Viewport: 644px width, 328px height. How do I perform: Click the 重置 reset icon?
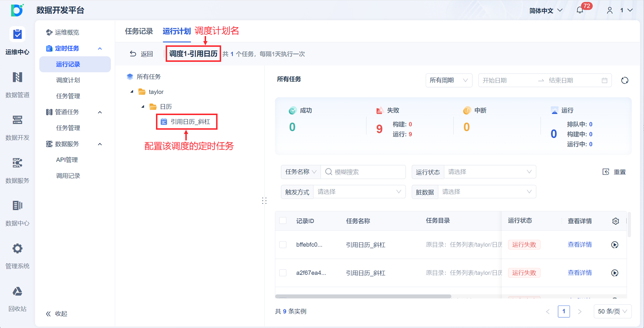(606, 172)
